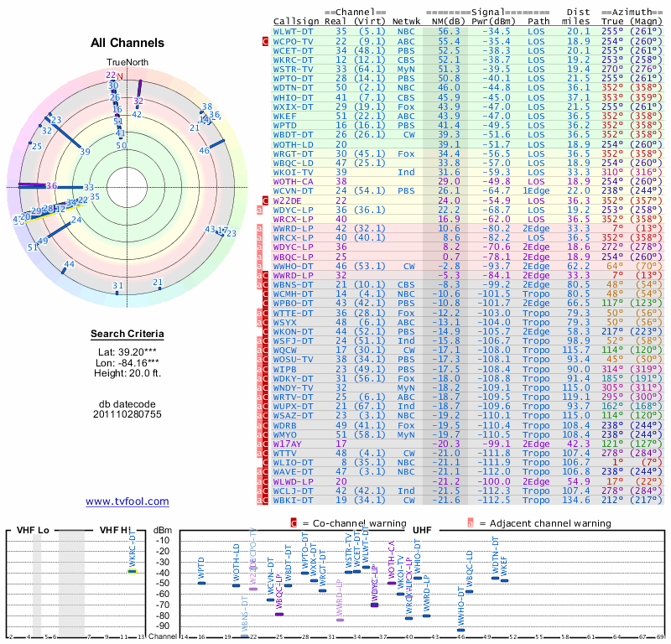Click the UHF chart section label
The width and height of the screenshot is (671, 644).
[422, 530]
